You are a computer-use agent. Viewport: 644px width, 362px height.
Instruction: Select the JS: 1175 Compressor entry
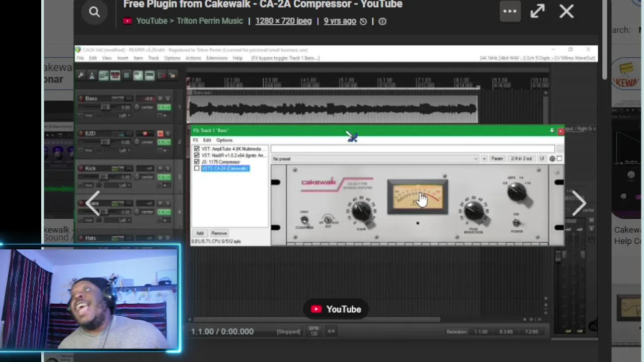tap(221, 162)
